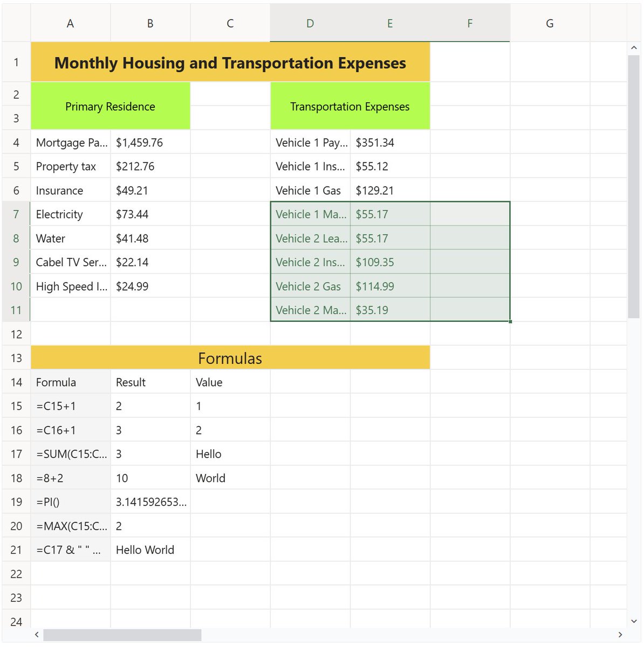Select the $55.12 cell
This screenshot has height=647, width=644.
390,166
